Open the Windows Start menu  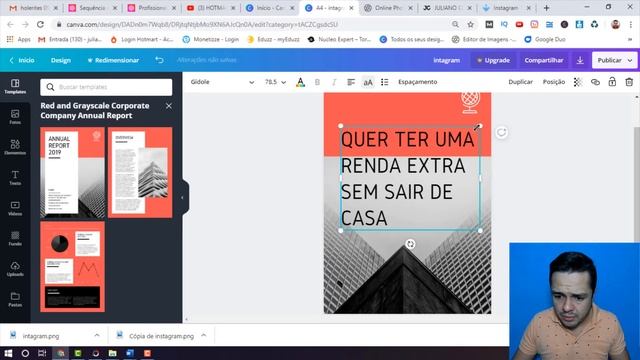click(8, 353)
